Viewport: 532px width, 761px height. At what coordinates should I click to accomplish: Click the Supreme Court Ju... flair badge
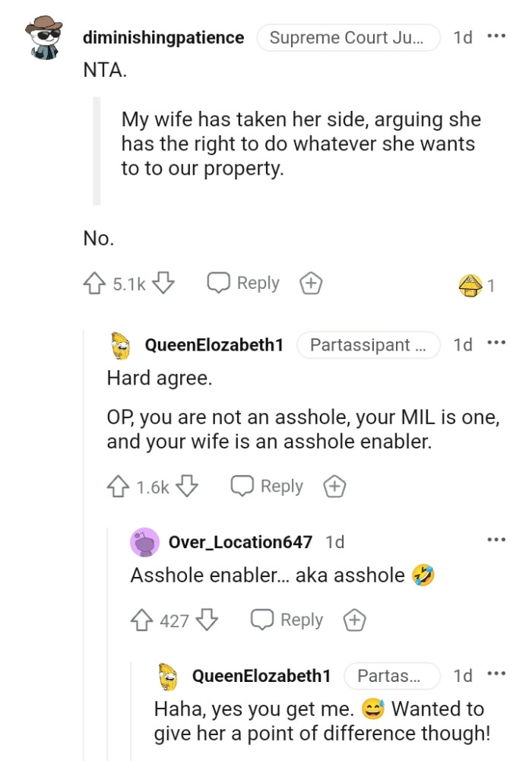tap(348, 36)
